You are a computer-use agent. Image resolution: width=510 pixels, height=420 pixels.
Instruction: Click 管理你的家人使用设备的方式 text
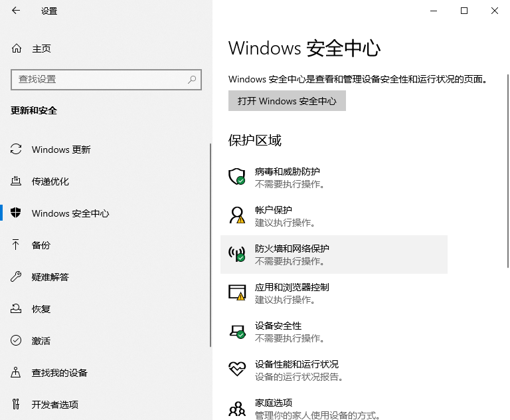317,415
